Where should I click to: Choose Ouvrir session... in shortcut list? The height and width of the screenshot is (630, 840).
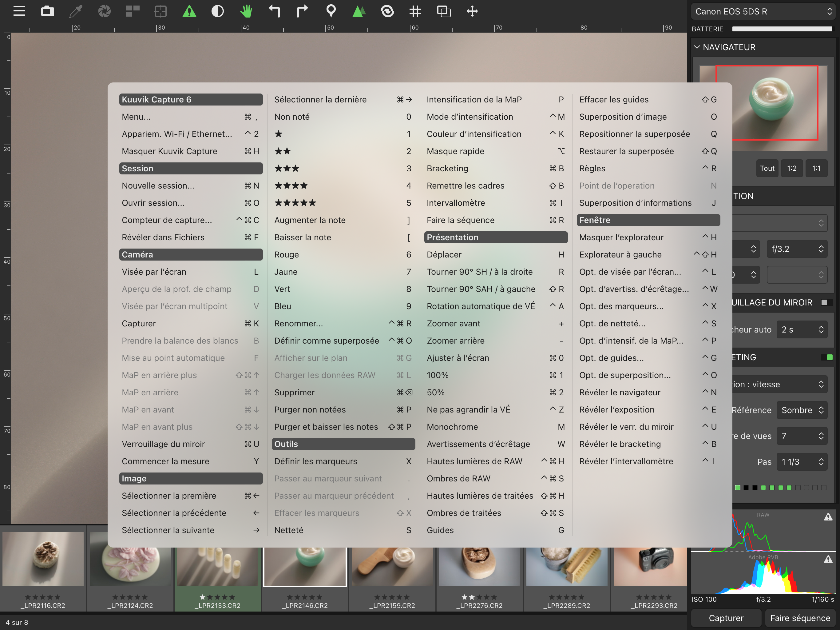pyautogui.click(x=191, y=203)
